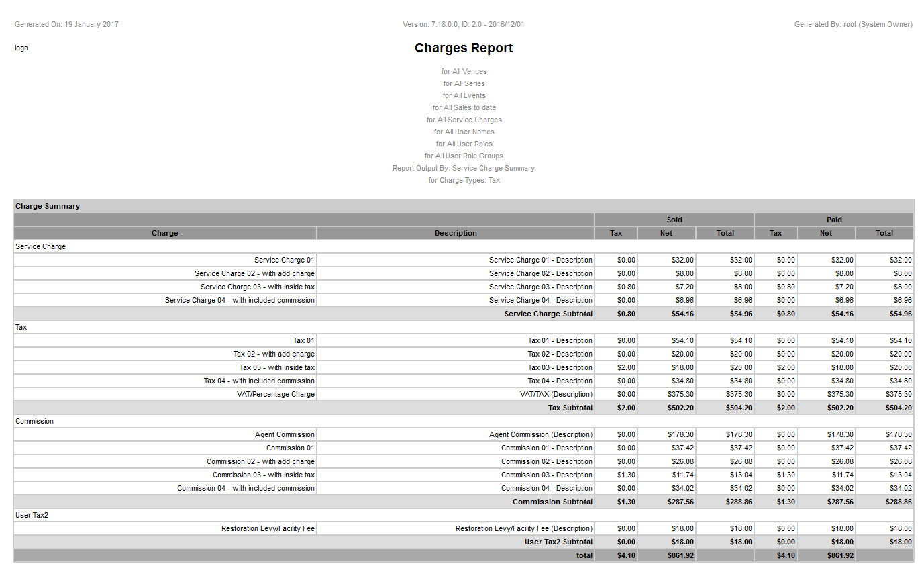This screenshot has width=924, height=570.
Task: Click the Charges Report title
Action: [464, 48]
